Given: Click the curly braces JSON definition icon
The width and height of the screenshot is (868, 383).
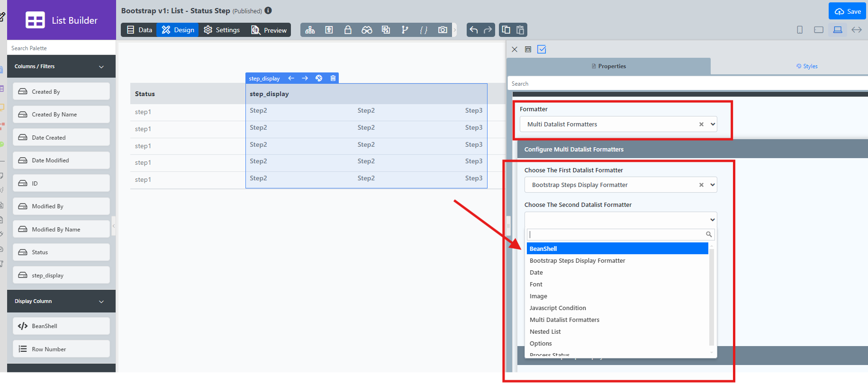Looking at the screenshot, I should click(x=424, y=30).
